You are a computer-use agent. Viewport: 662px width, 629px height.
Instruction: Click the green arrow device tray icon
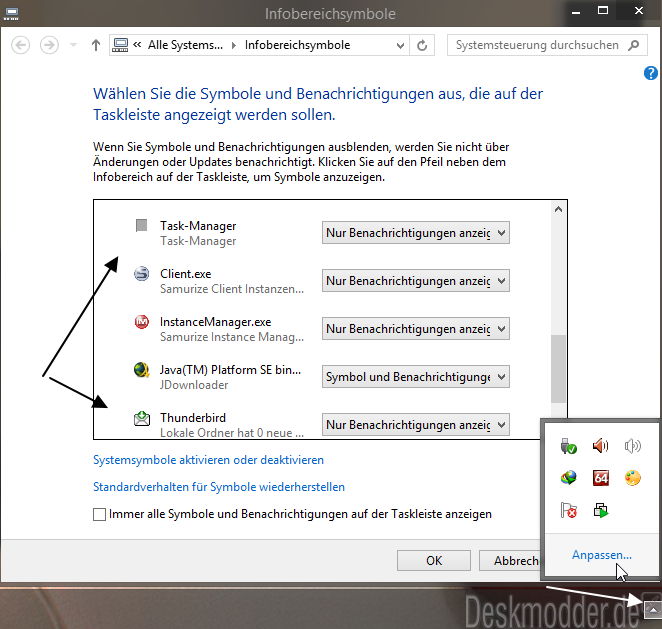tap(600, 510)
